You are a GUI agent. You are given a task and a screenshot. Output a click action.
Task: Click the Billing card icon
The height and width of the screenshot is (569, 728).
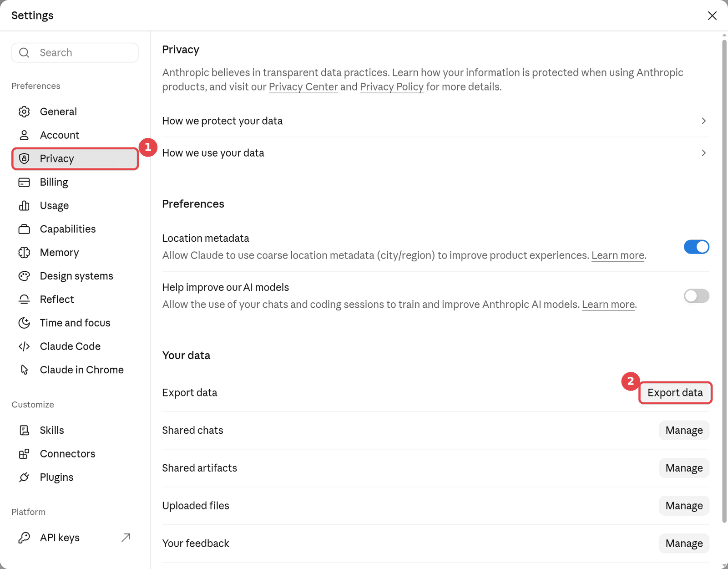[x=24, y=182]
